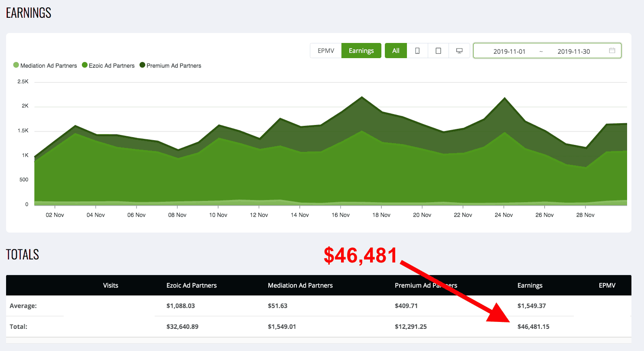Click the Visits column header in totals table
644x351 pixels.
(111, 285)
